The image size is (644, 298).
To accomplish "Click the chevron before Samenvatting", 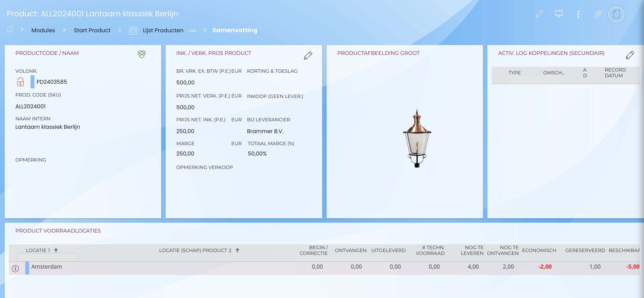I will [x=205, y=30].
